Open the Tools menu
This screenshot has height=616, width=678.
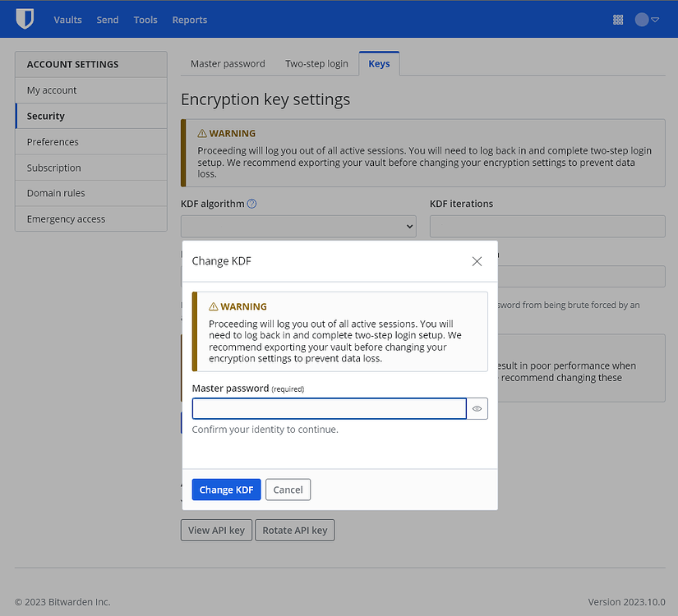coord(145,19)
